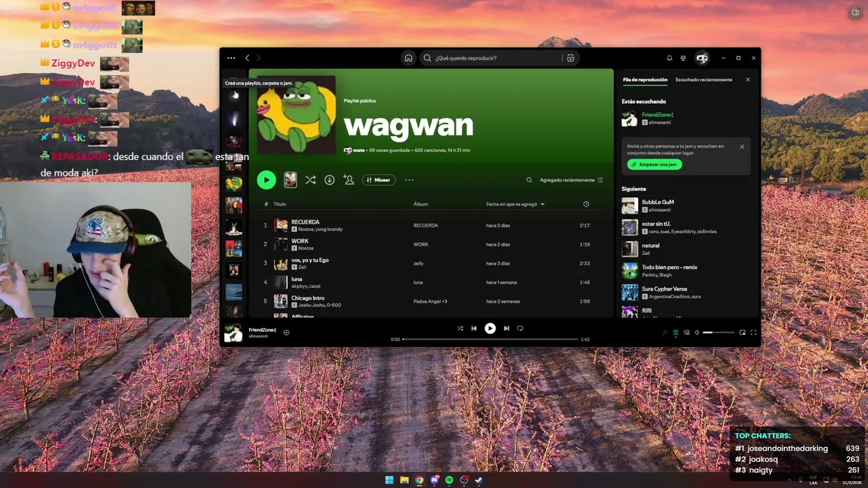Skip to next track

[506, 329]
